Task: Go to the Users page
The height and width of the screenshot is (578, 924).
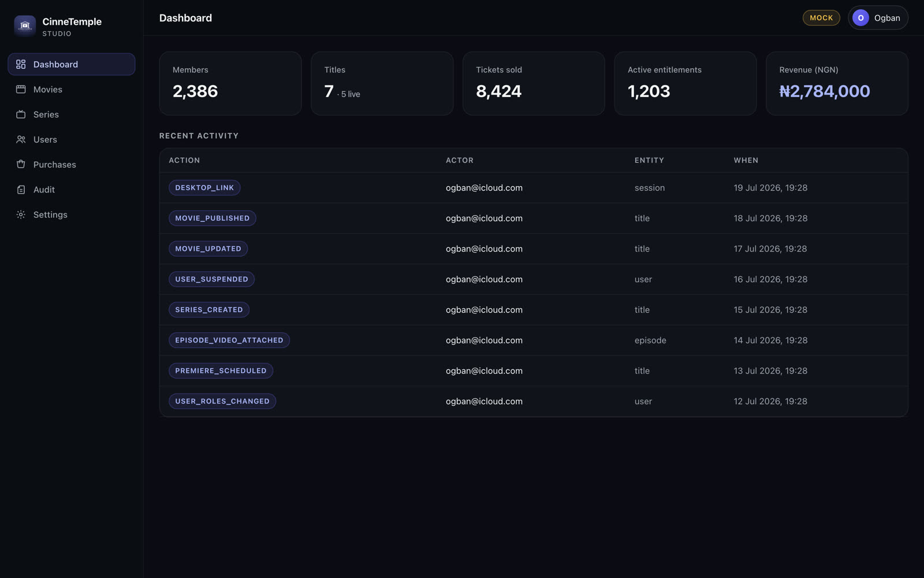Action: (x=72, y=139)
